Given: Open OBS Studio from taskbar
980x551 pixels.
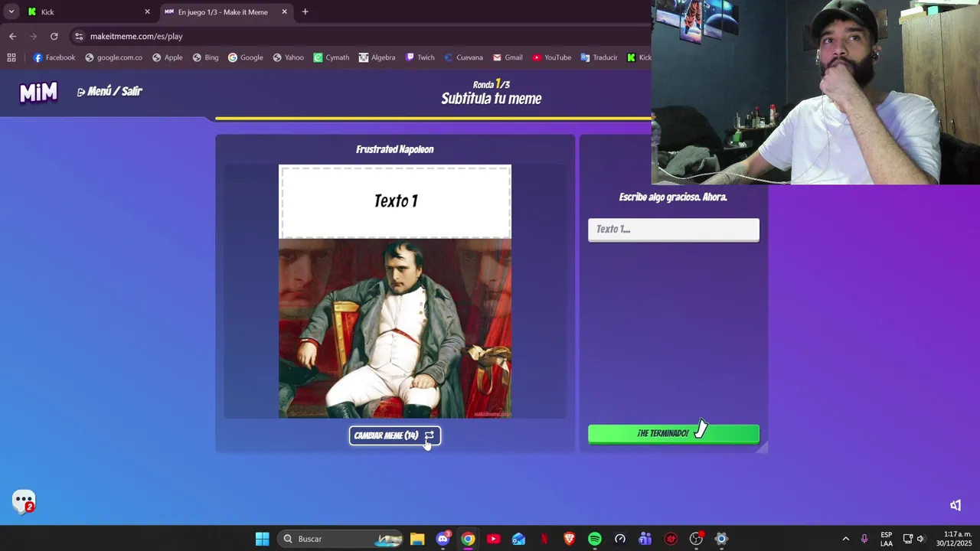Looking at the screenshot, I should (x=696, y=539).
